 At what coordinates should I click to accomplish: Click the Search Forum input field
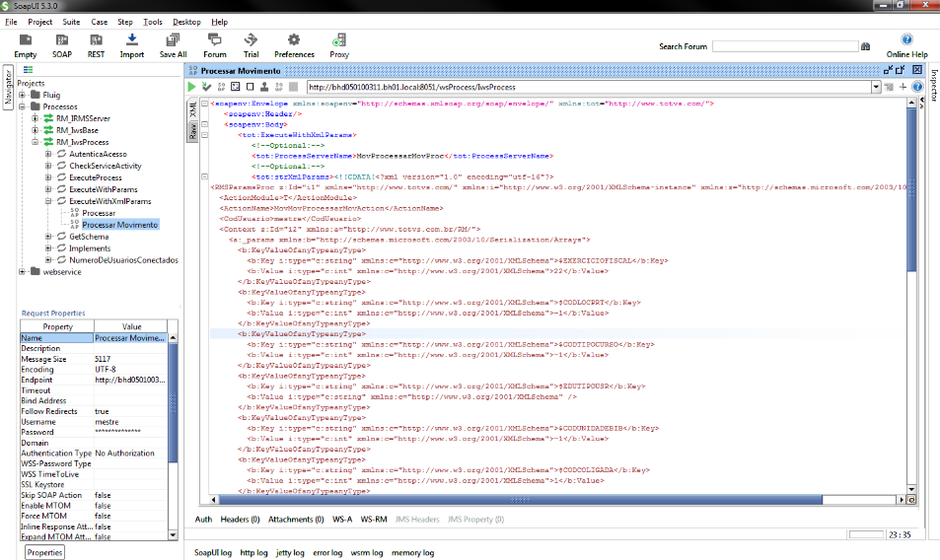click(x=785, y=46)
